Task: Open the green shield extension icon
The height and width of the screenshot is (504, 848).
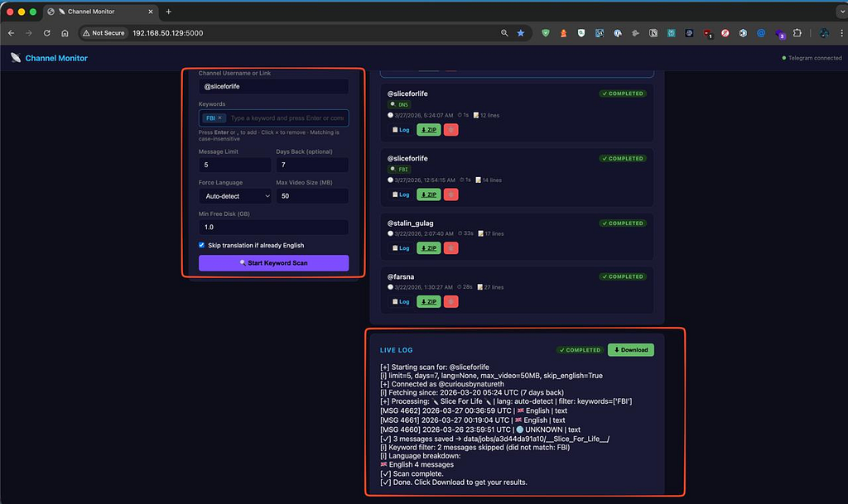Action: tap(546, 33)
